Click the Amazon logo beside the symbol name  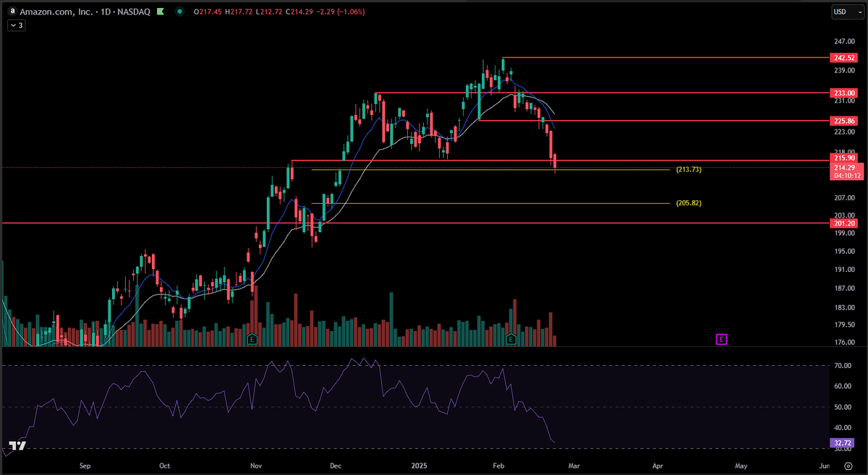(x=13, y=12)
